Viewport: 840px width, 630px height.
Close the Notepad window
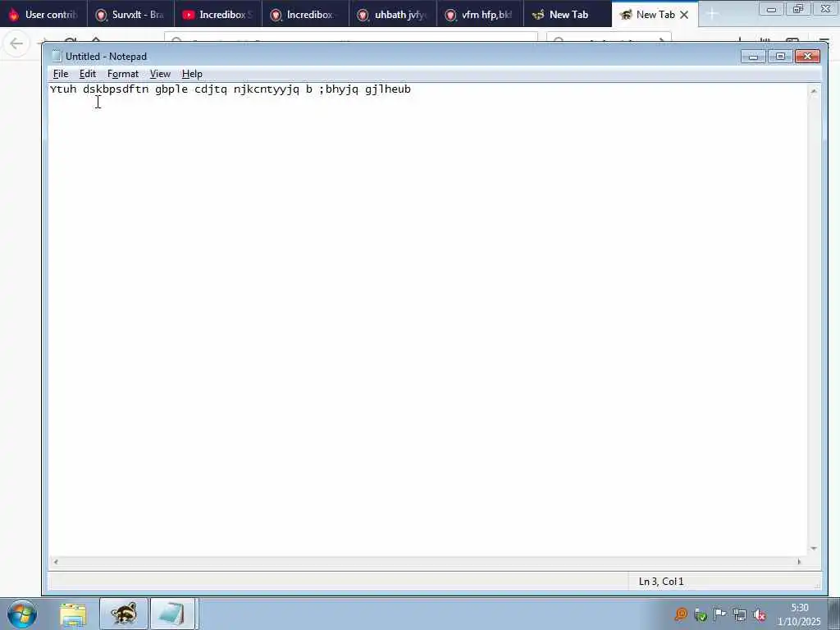[807, 57]
